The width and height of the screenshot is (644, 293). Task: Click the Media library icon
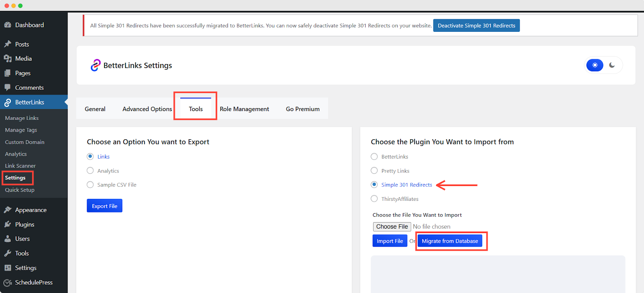(x=8, y=59)
